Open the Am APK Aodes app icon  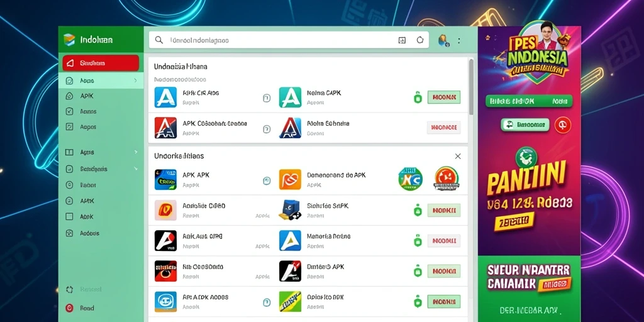165,302
